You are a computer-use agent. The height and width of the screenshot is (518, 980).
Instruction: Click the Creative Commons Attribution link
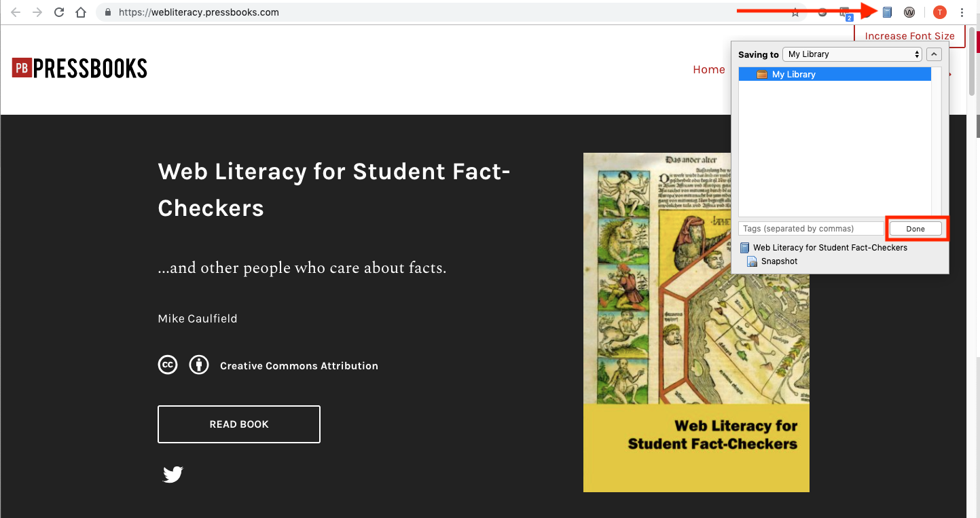point(299,366)
